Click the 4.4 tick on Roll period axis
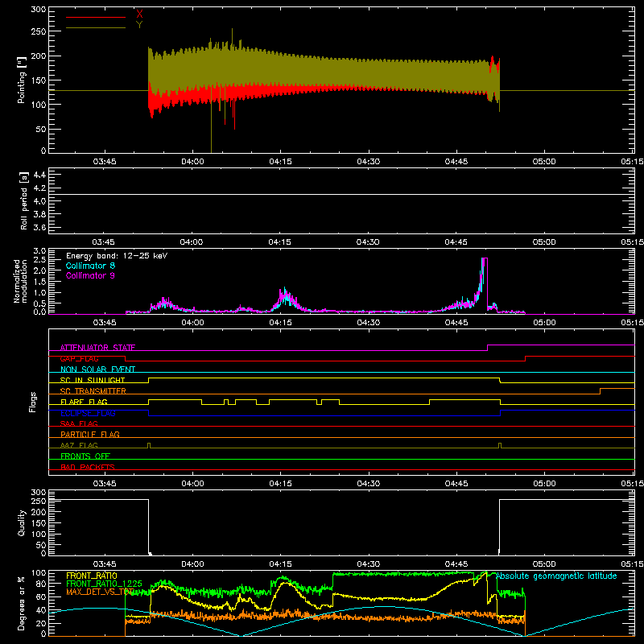This screenshot has height=644, width=644. tap(39, 175)
